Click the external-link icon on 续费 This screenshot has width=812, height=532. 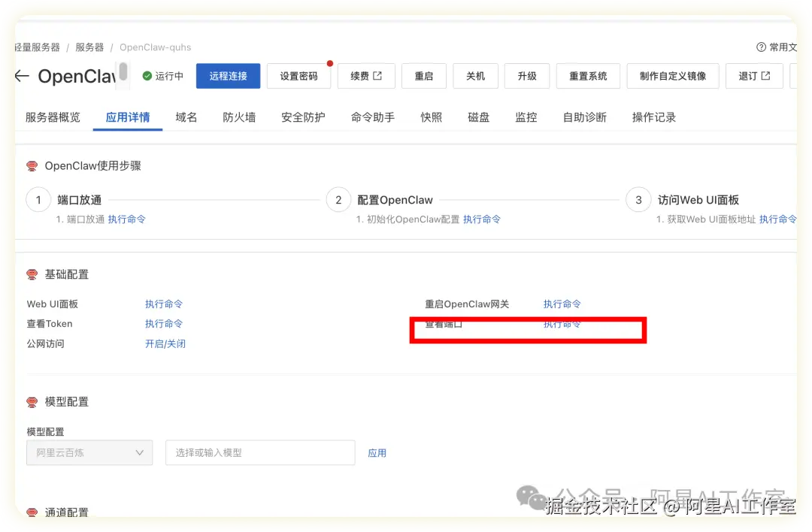click(377, 76)
